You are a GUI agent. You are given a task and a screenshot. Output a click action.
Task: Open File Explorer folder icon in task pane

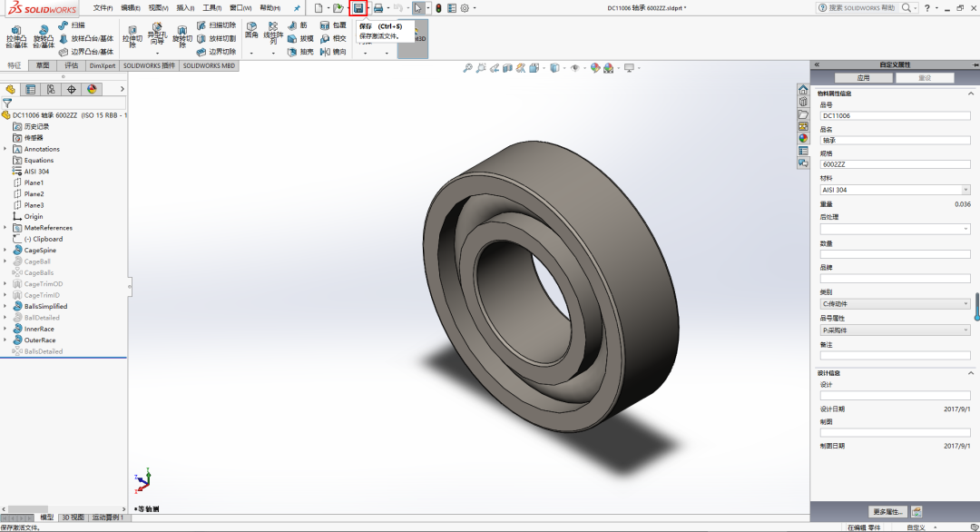pyautogui.click(x=803, y=114)
